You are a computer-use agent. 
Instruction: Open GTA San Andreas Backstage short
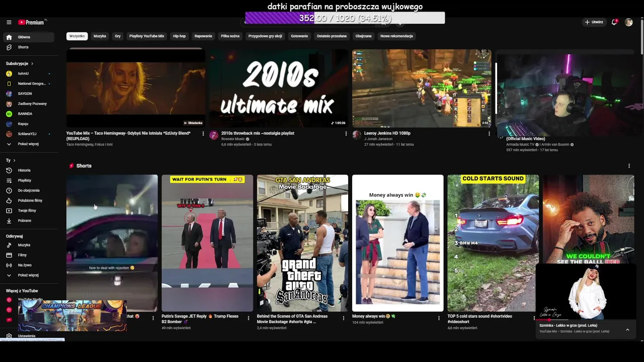[x=302, y=243]
